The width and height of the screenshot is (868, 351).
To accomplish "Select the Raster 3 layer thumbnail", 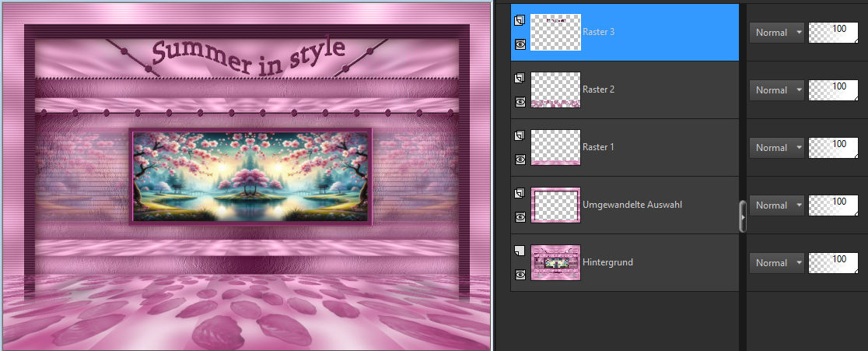I will [x=555, y=32].
